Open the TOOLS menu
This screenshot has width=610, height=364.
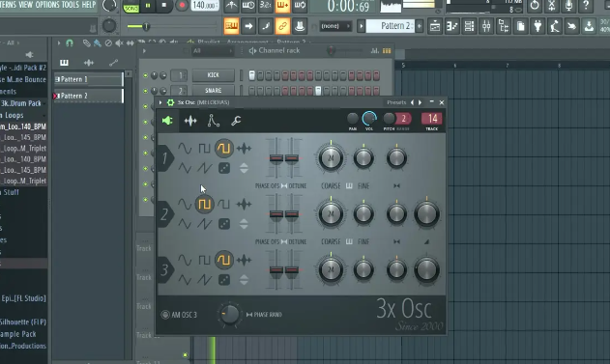[x=71, y=5]
